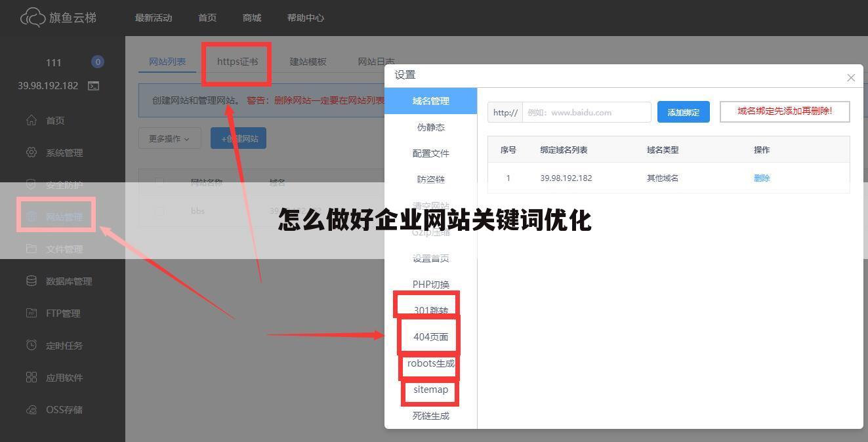The image size is (868, 442).
Task: Select 配置文件 in settings menu
Action: (430, 153)
